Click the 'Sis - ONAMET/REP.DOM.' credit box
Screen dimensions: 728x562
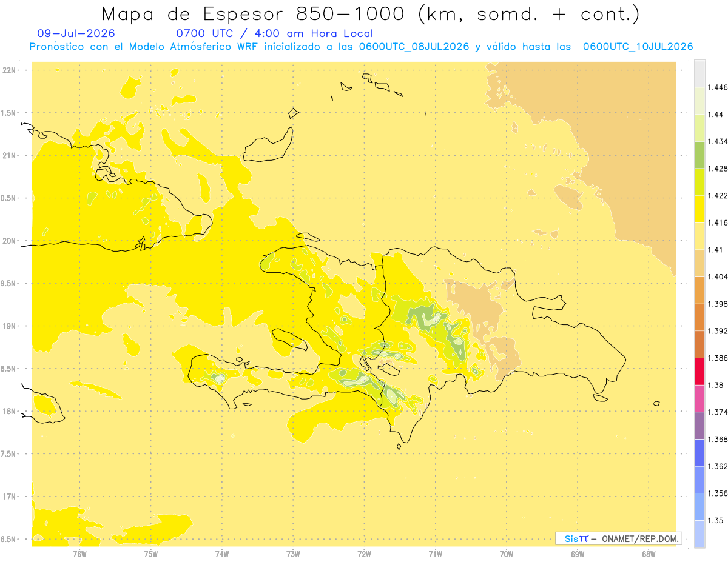tap(619, 538)
